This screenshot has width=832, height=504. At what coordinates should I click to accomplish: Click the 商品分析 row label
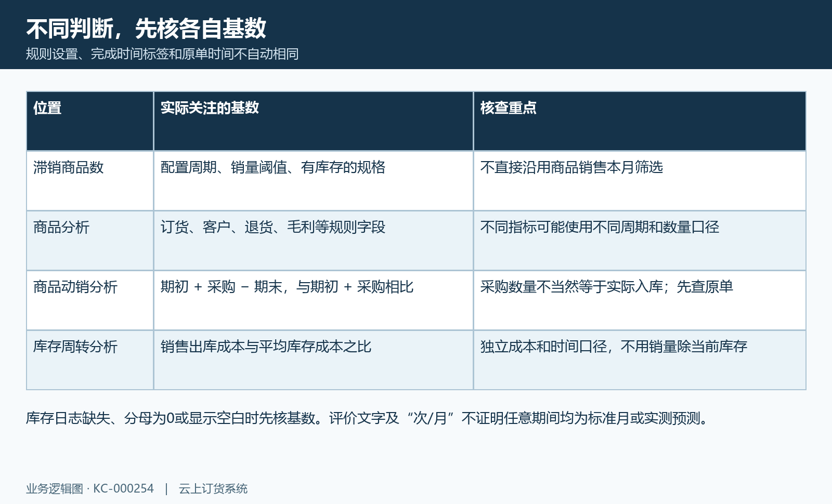90,241
